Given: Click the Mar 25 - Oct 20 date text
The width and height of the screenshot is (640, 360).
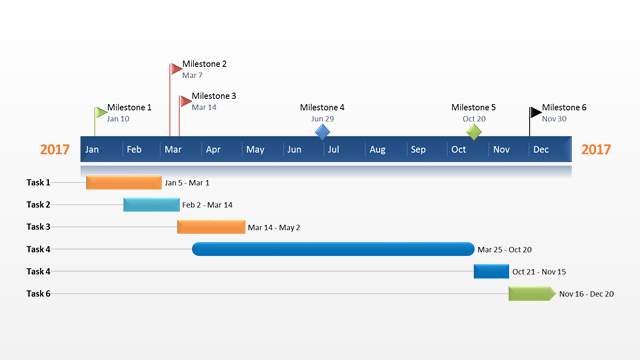Looking at the screenshot, I should click(504, 249).
